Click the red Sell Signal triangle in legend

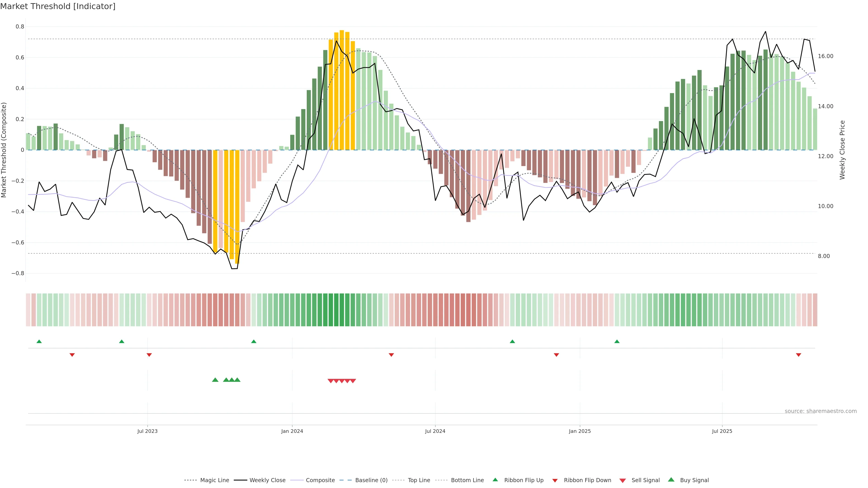point(623,481)
